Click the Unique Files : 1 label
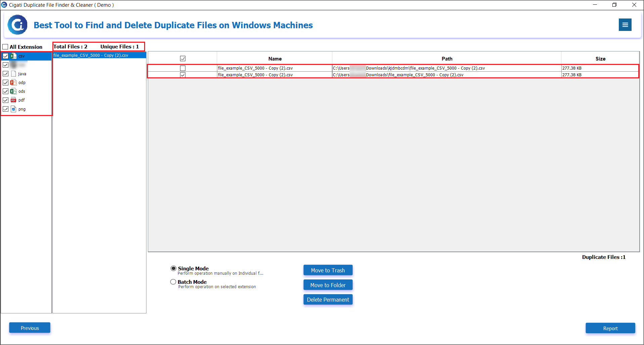Image resolution: width=644 pixels, height=345 pixels. tap(120, 46)
